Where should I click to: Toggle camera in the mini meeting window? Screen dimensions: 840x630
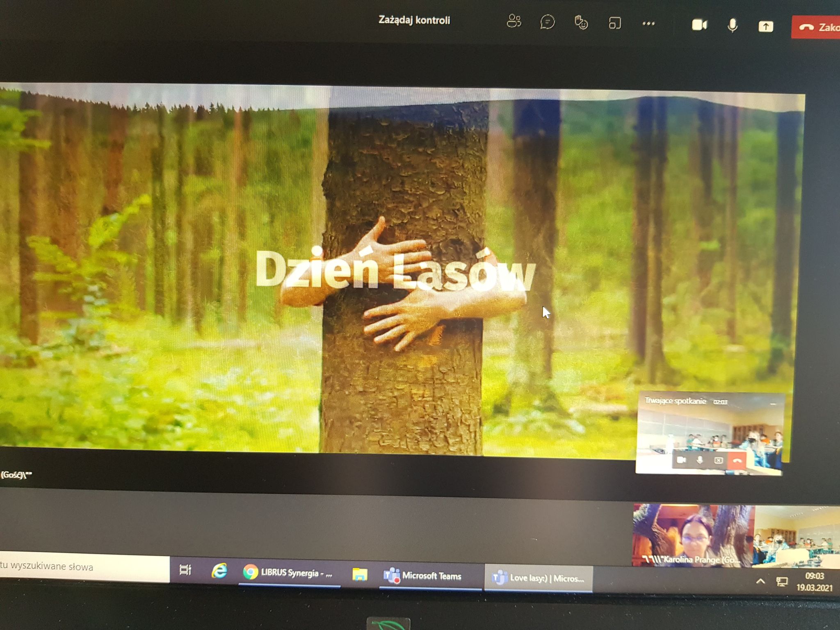click(681, 460)
